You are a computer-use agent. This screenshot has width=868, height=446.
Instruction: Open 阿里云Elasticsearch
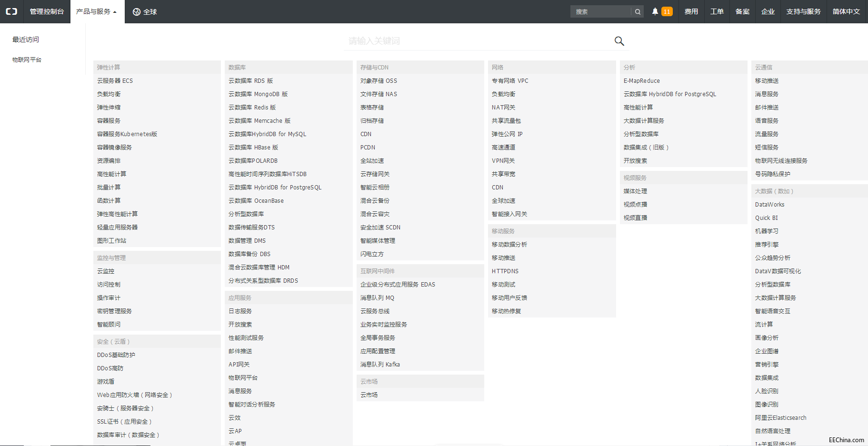pos(781,417)
